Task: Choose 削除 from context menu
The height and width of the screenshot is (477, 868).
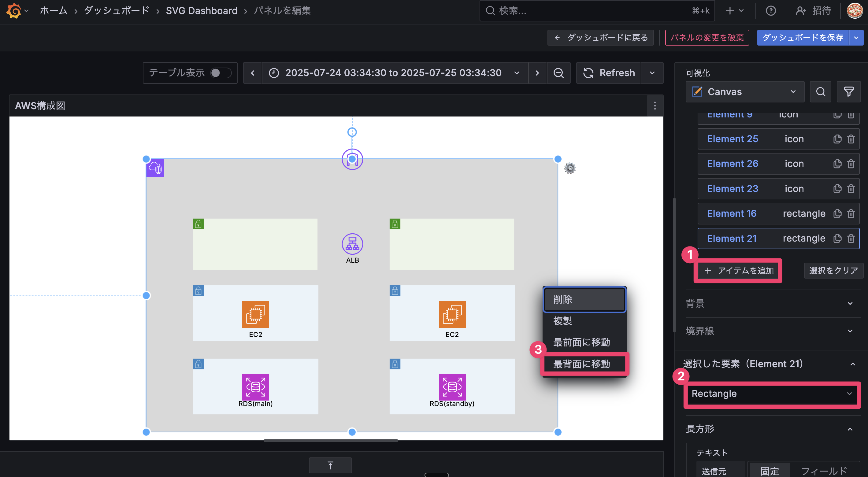Action: tap(584, 299)
